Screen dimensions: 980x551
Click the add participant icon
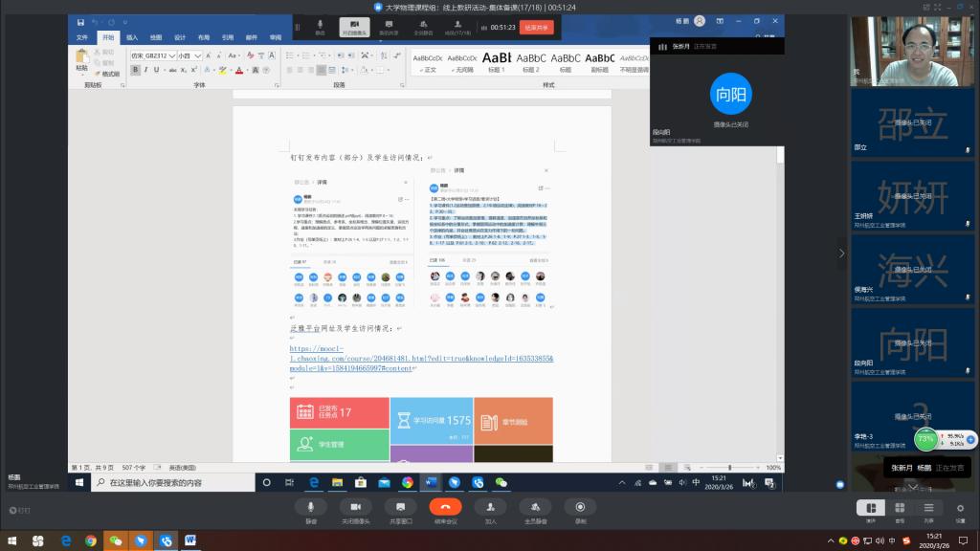(490, 507)
